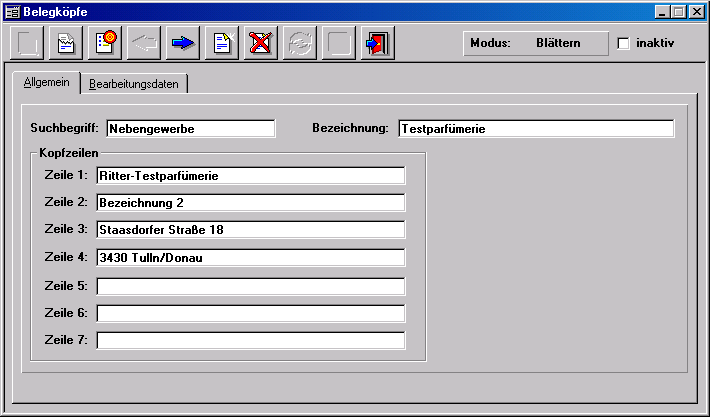
Task: Click Zeile 4 field 3430 Tulln/Donau
Action: click(x=251, y=258)
